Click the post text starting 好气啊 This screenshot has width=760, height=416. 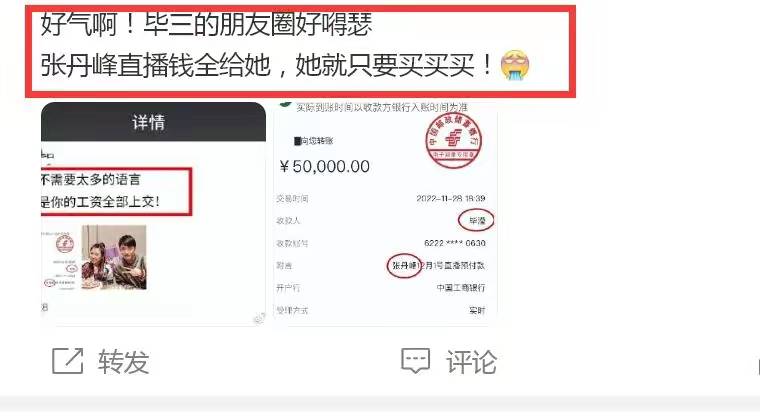point(206,24)
